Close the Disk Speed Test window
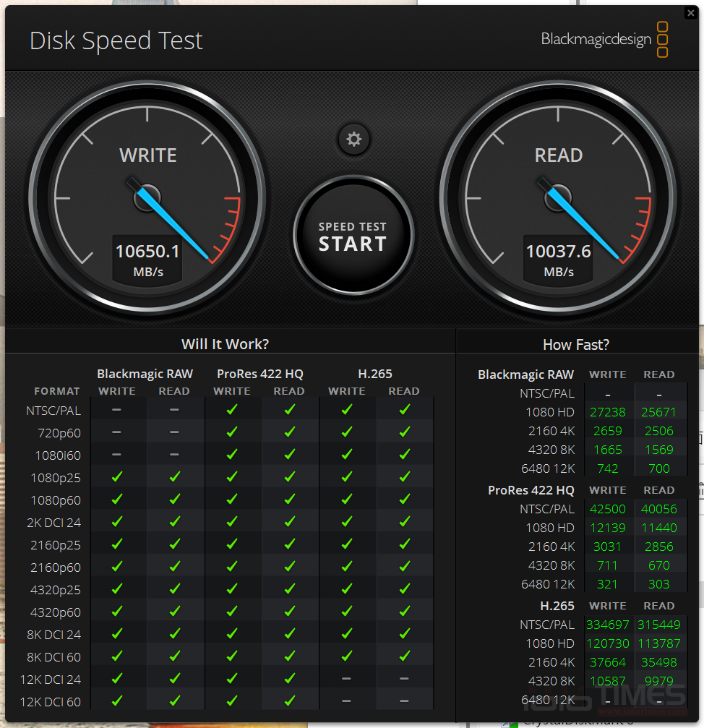The image size is (704, 728). coord(690,13)
